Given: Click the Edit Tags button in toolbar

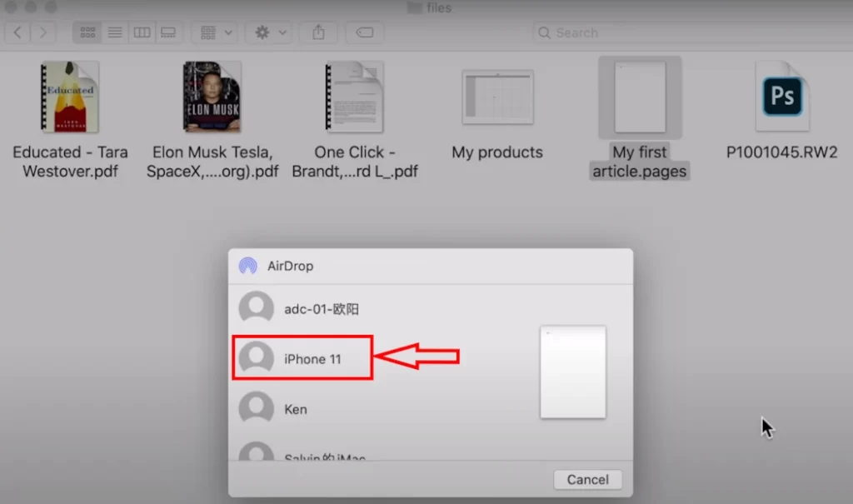Looking at the screenshot, I should click(x=365, y=32).
